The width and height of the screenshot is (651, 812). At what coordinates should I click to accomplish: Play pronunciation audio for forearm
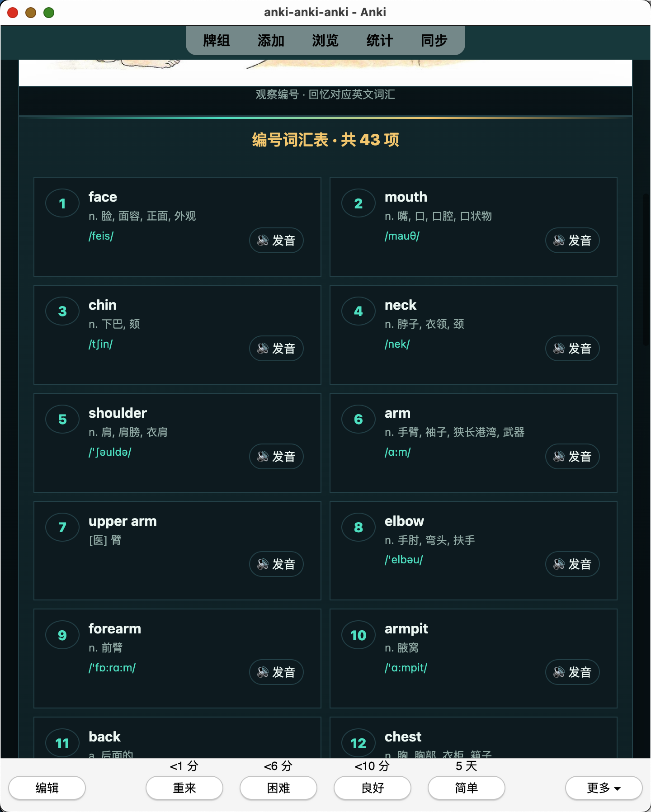click(276, 672)
